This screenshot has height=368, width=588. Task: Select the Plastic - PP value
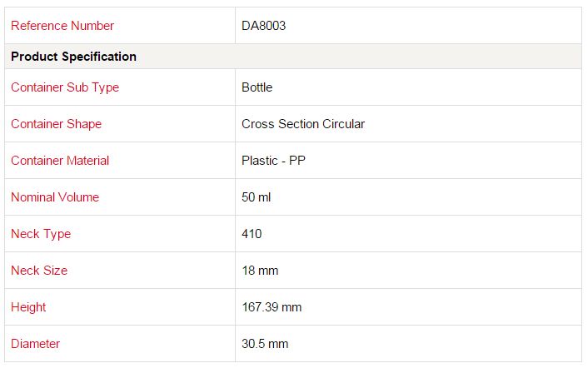(273, 161)
